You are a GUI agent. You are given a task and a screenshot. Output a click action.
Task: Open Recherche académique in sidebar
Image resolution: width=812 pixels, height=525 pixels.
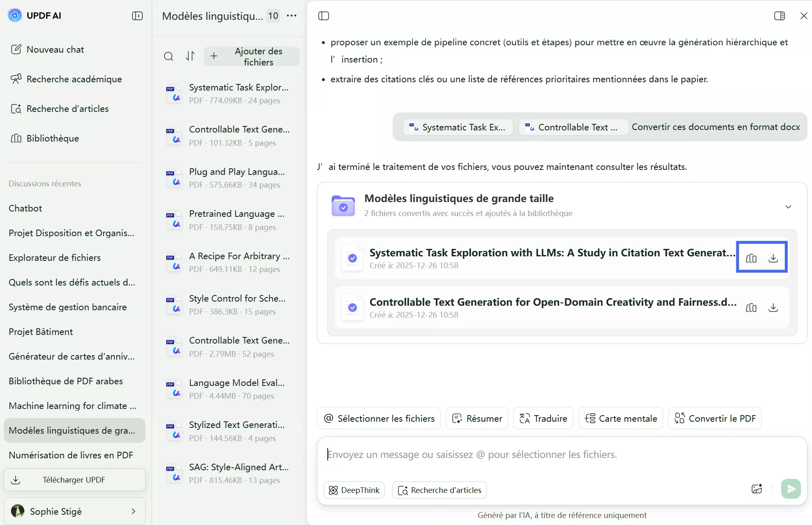(x=74, y=79)
